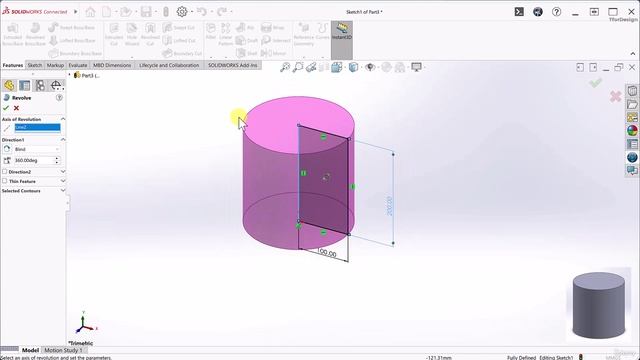
Task: Collapse the CommandManager ribbon arrow
Action: coord(633,53)
